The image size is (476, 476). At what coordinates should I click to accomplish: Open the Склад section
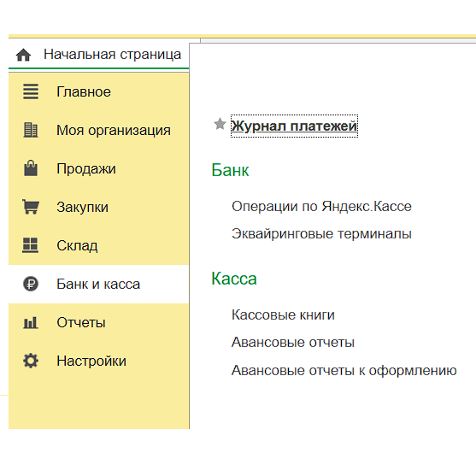point(77,245)
